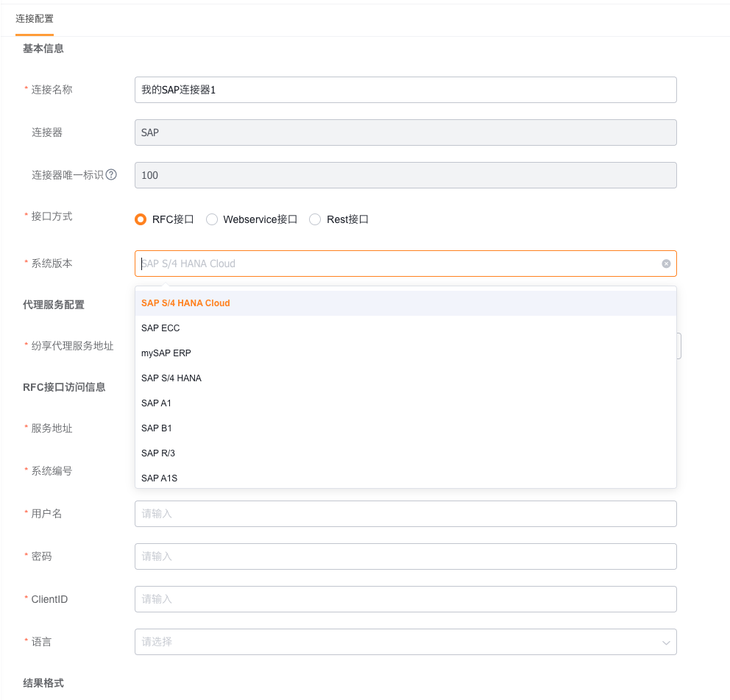Click the 连接器唯一标识 field showing 100
This screenshot has width=730, height=700.
(x=405, y=175)
